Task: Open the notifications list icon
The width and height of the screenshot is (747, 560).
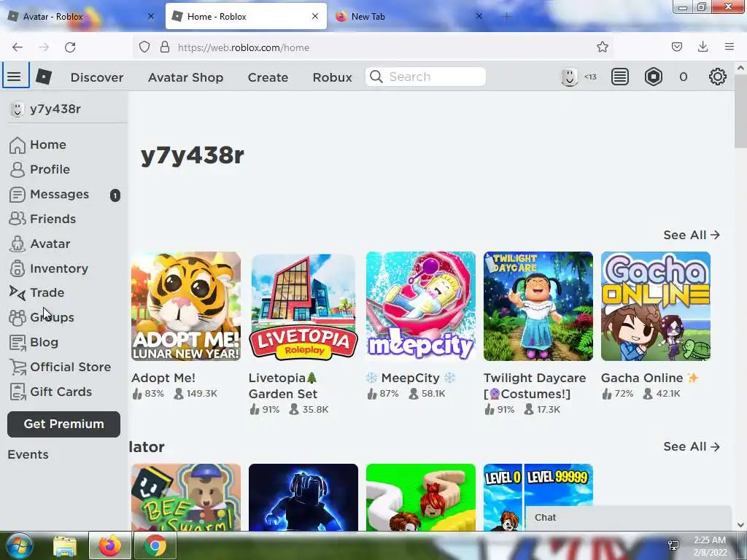Action: 620,77
